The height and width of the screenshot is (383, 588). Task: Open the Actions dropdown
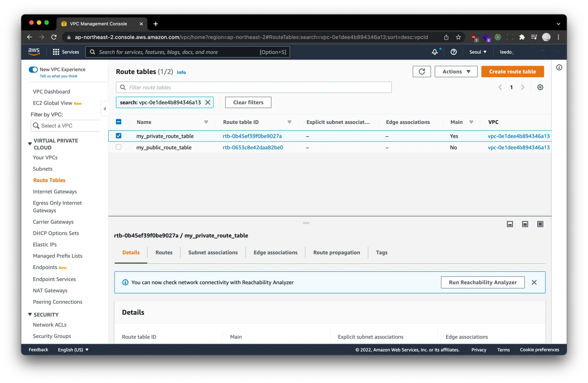click(x=456, y=71)
